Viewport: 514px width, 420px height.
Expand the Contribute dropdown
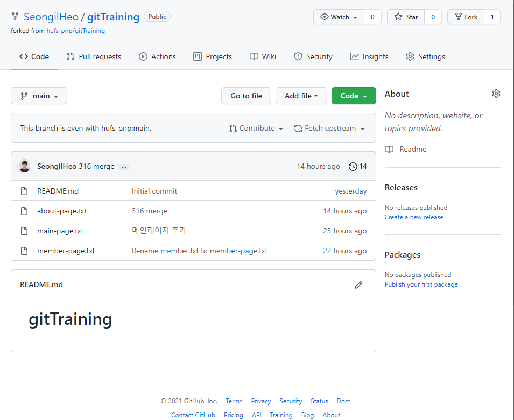[x=256, y=129]
